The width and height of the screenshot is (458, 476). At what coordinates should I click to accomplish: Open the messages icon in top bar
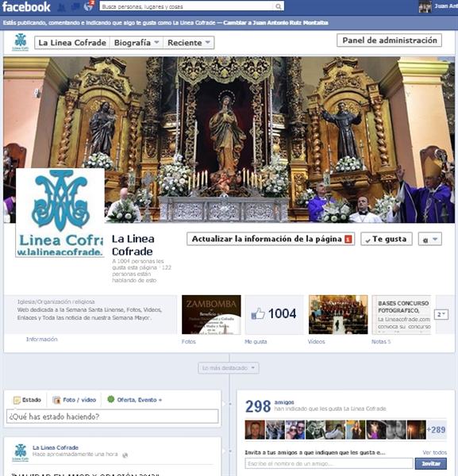[x=75, y=6]
